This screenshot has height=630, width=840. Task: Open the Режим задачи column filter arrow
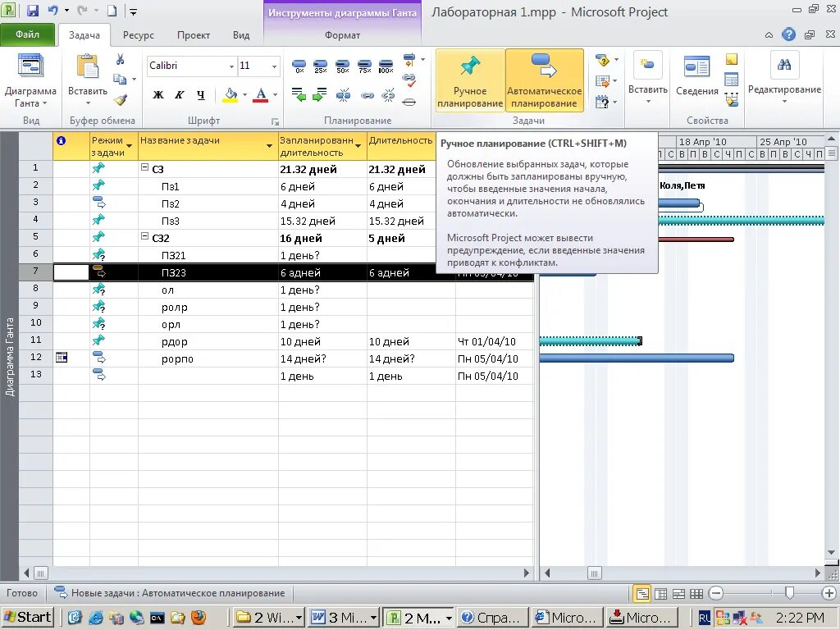tap(129, 146)
